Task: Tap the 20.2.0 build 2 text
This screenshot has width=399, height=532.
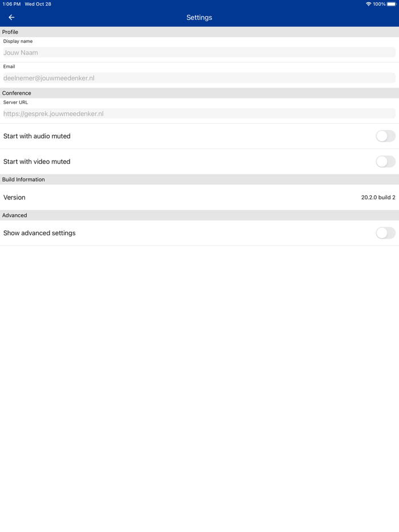Action: point(378,198)
